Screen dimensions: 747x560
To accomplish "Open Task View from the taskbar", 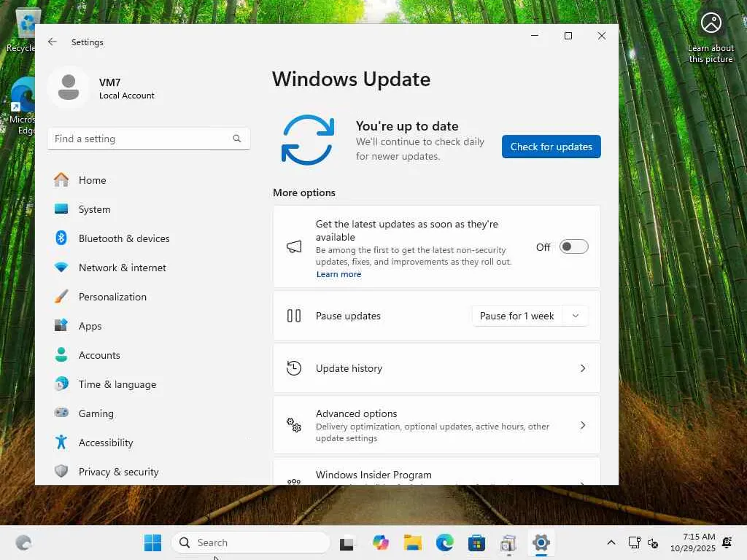I will tap(347, 543).
